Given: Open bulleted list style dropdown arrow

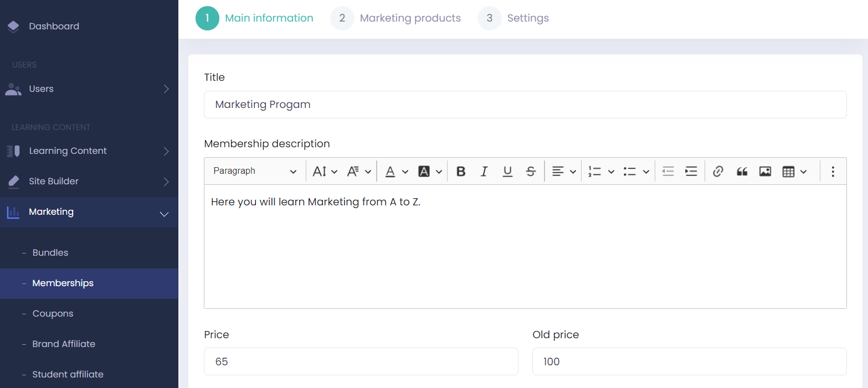Looking at the screenshot, I should tap(646, 172).
